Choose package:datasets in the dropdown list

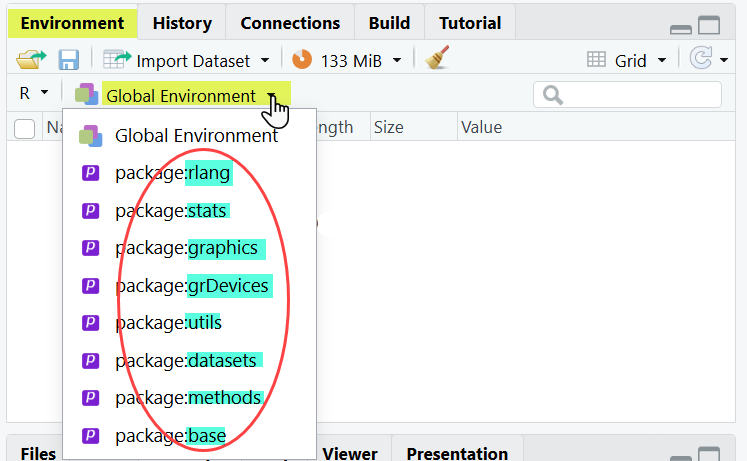point(187,360)
